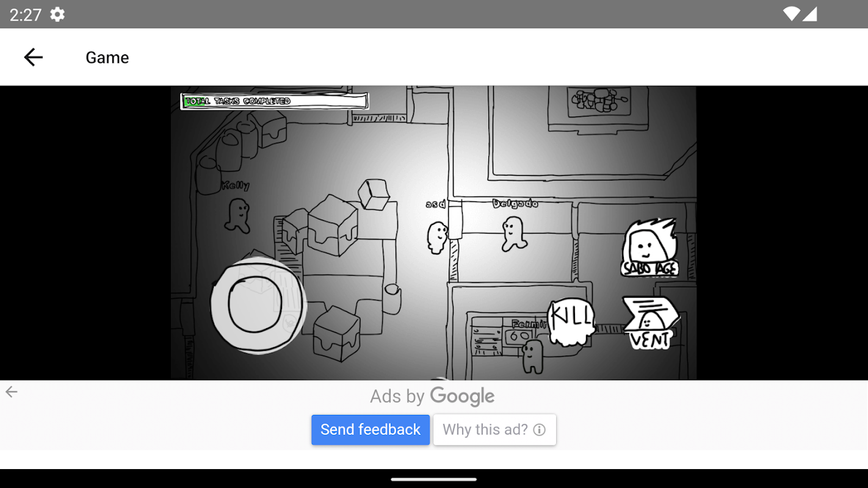Tap the wall map display at top

click(599, 101)
